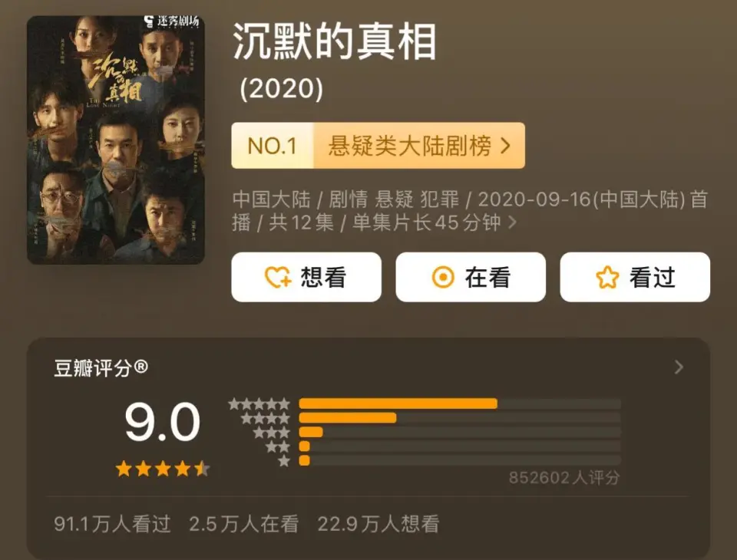Screen dimensions: 737x560
Task: Tap the star icon on 看过
Action: point(607,278)
